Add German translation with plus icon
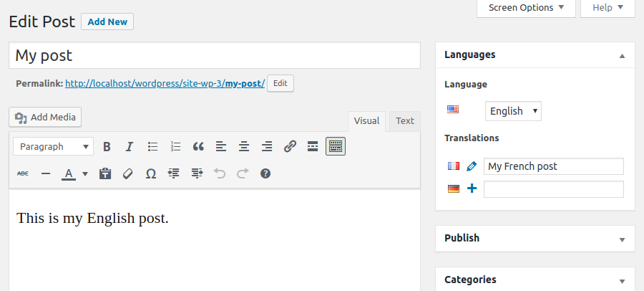Screen dimensions: 644x291 coord(471,189)
